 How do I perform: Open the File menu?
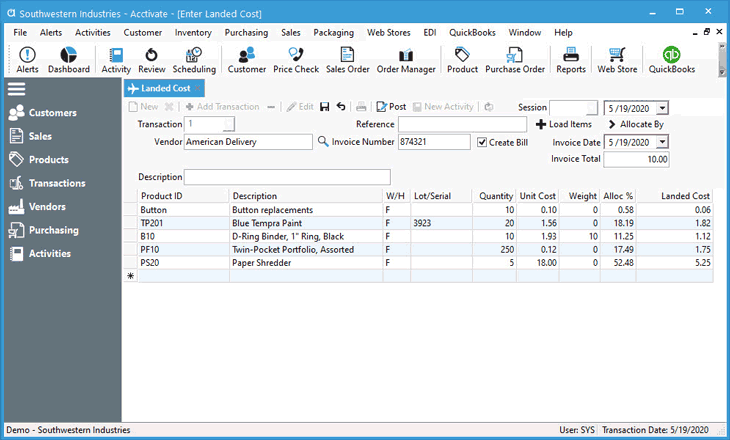pyautogui.click(x=20, y=33)
